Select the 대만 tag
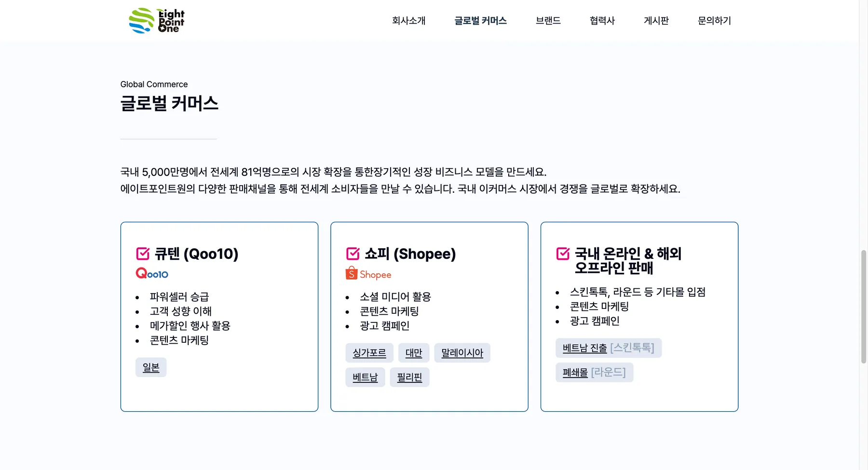The height and width of the screenshot is (470, 868). [x=414, y=353]
